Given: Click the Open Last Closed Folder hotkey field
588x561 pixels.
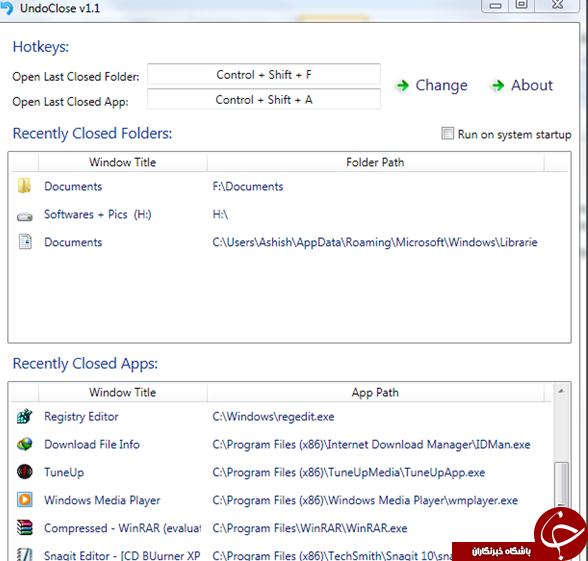Looking at the screenshot, I should [264, 74].
